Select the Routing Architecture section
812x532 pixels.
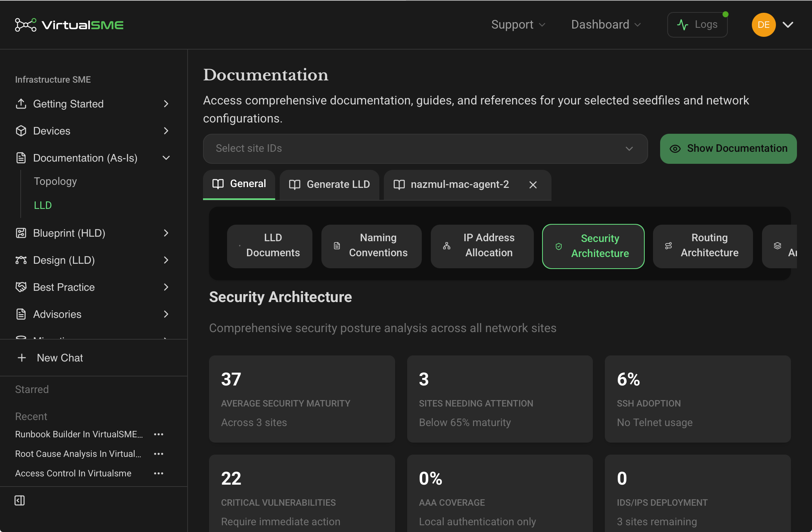click(703, 246)
